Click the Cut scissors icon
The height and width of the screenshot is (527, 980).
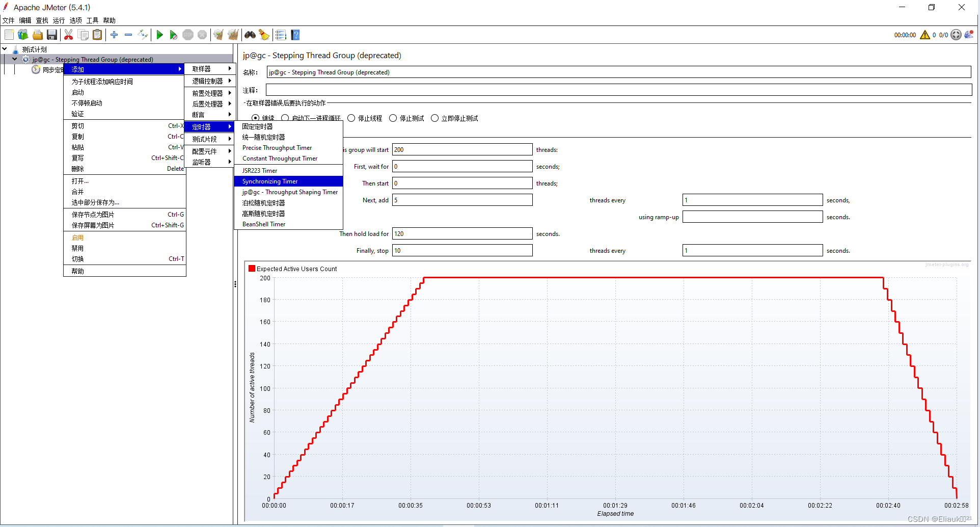coord(68,35)
